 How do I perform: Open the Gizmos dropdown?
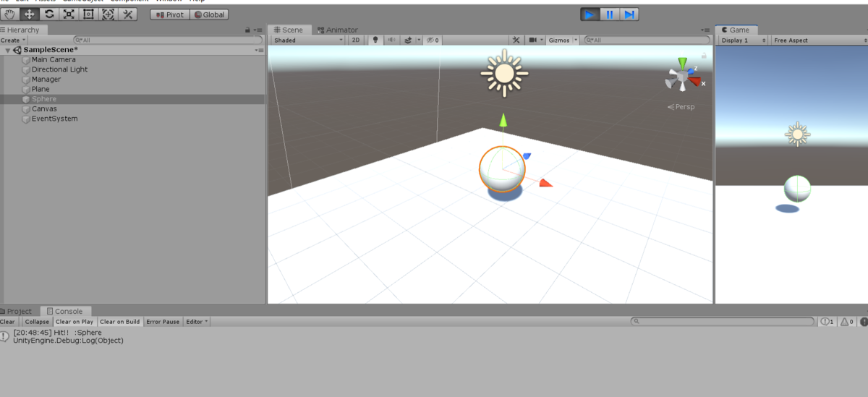click(x=563, y=40)
